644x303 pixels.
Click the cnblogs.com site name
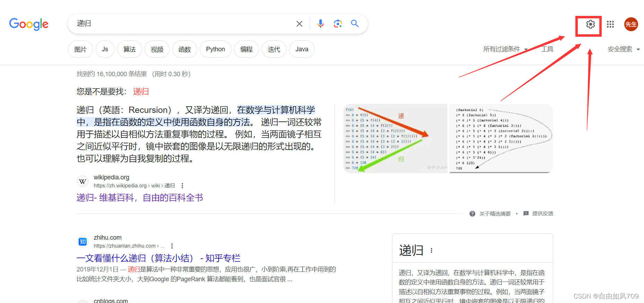pos(111,301)
